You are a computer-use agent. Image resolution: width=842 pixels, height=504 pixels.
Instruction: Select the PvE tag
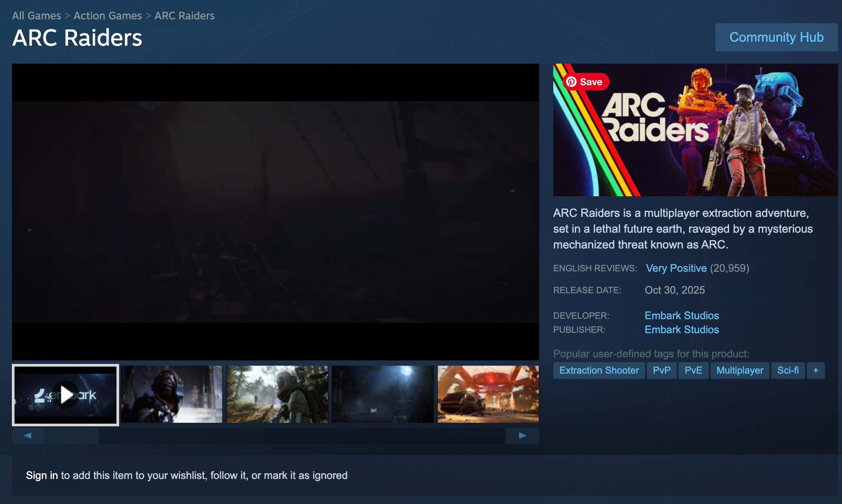(693, 370)
